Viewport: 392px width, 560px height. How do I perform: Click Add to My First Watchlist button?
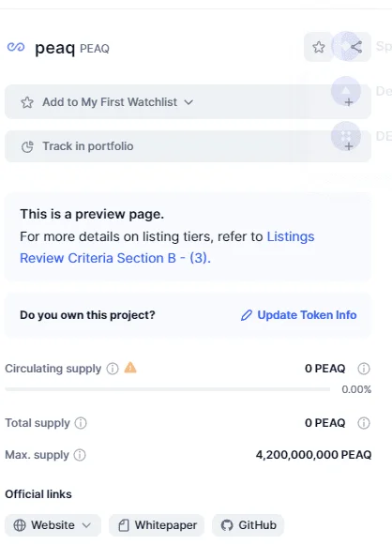click(x=188, y=102)
